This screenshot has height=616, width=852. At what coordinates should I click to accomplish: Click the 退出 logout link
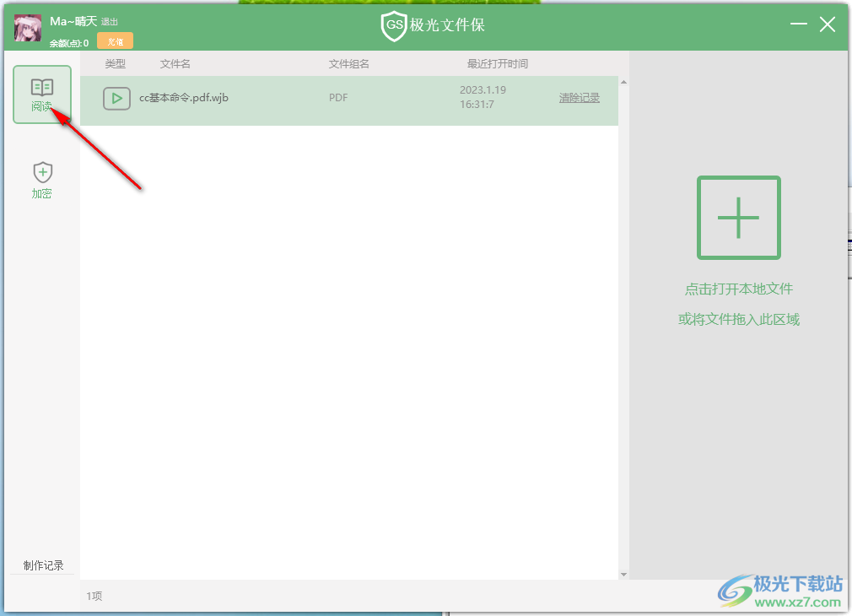point(110,22)
